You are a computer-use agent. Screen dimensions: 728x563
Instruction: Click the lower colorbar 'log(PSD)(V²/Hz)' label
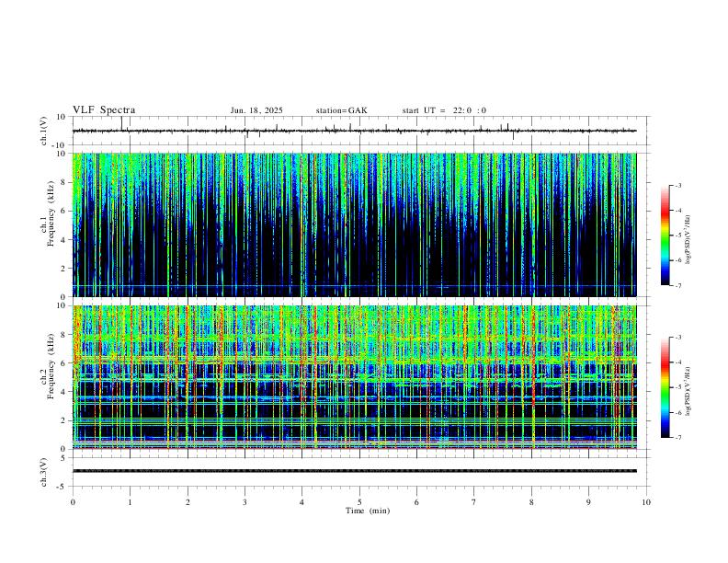(x=688, y=391)
